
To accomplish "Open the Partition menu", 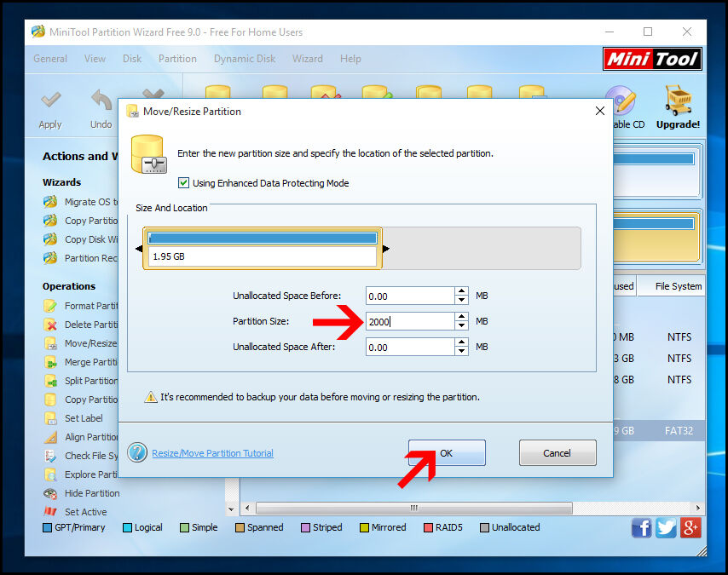I will [177, 59].
